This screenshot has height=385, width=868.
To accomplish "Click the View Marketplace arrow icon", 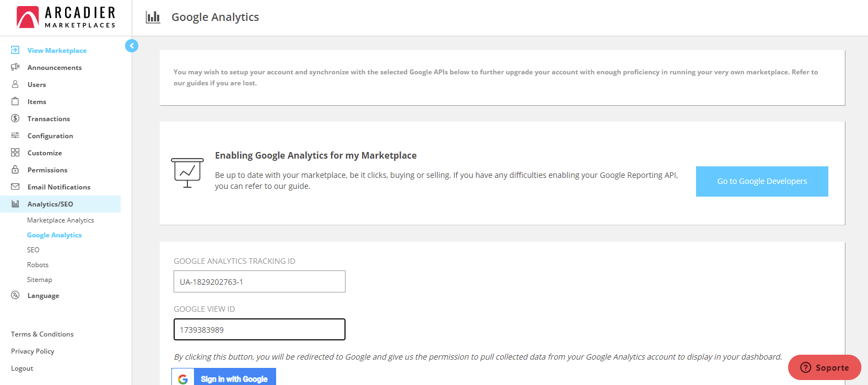I will click(15, 50).
